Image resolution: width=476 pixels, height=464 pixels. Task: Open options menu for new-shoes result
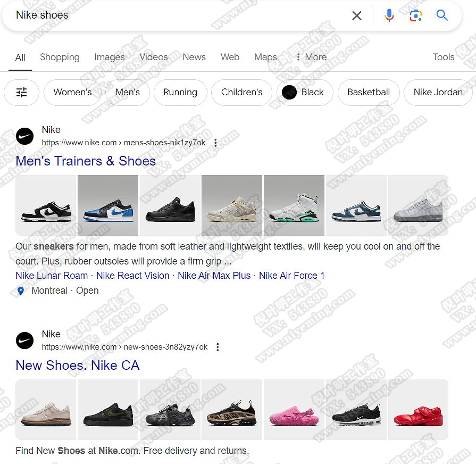pyautogui.click(x=218, y=347)
